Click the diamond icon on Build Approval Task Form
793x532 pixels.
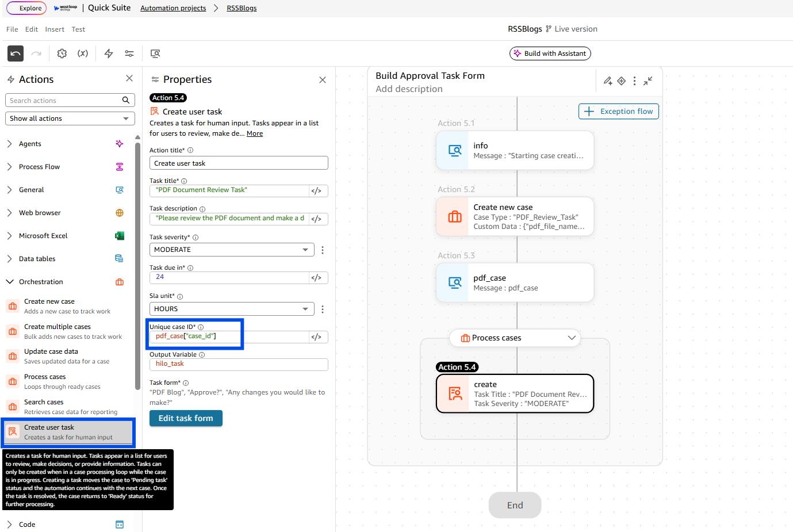click(622, 81)
